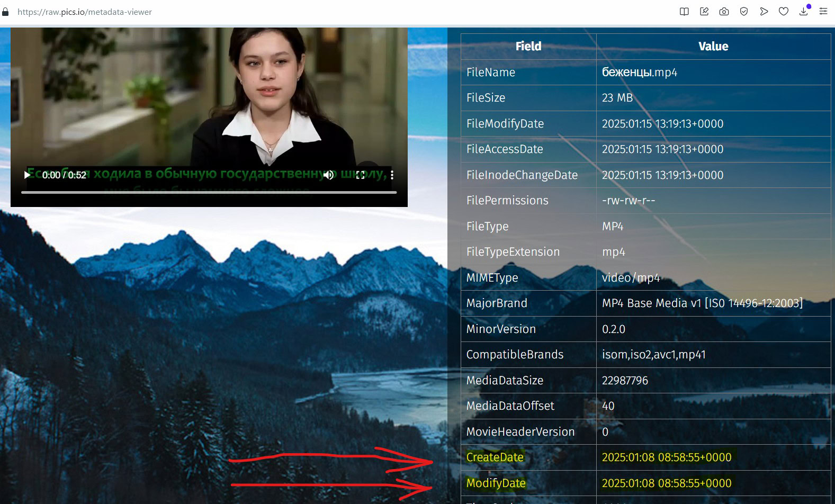The width and height of the screenshot is (835, 504).
Task: Select the FileInodeChangeDate field cell
Action: tap(528, 175)
